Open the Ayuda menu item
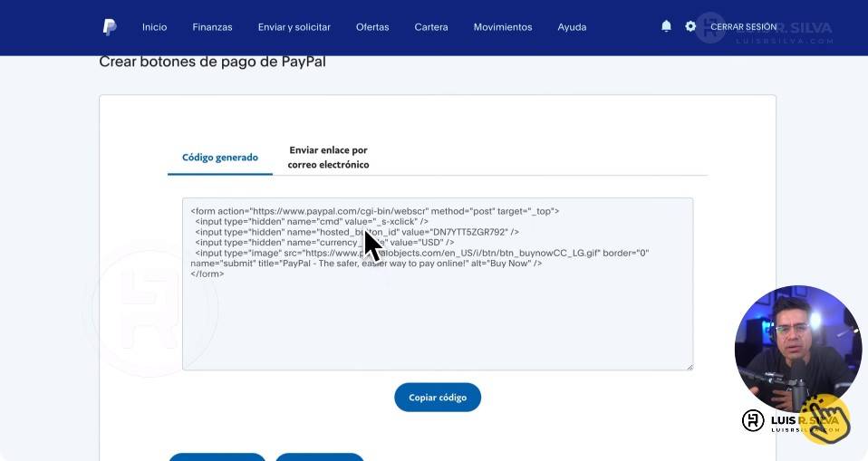 572,27
